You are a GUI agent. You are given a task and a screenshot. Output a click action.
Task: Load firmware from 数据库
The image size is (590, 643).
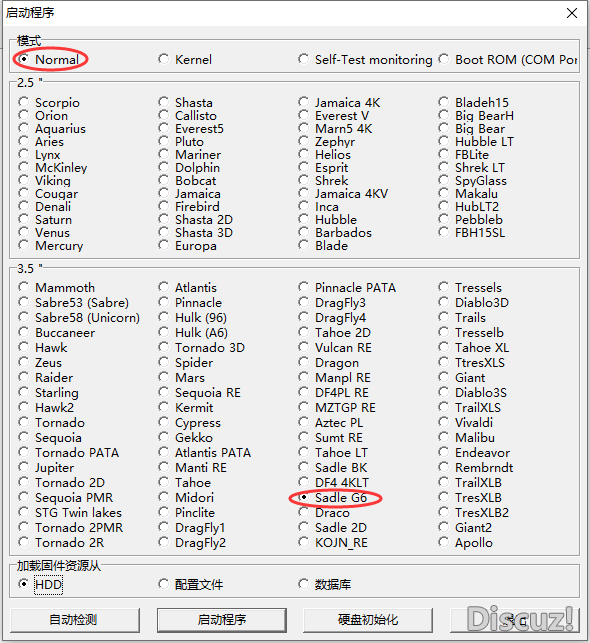tap(303, 584)
